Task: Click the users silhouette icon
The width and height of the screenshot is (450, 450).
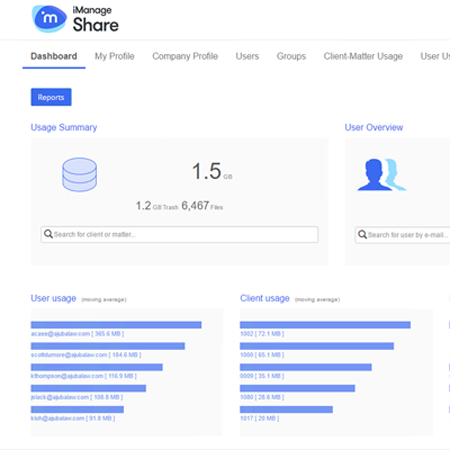Action: [x=382, y=175]
